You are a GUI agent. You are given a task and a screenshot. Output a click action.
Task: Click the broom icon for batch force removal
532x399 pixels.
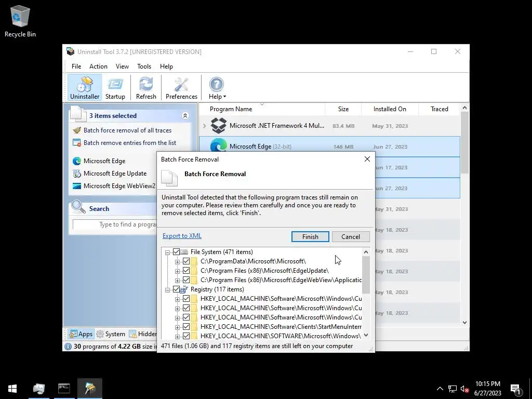click(x=77, y=130)
